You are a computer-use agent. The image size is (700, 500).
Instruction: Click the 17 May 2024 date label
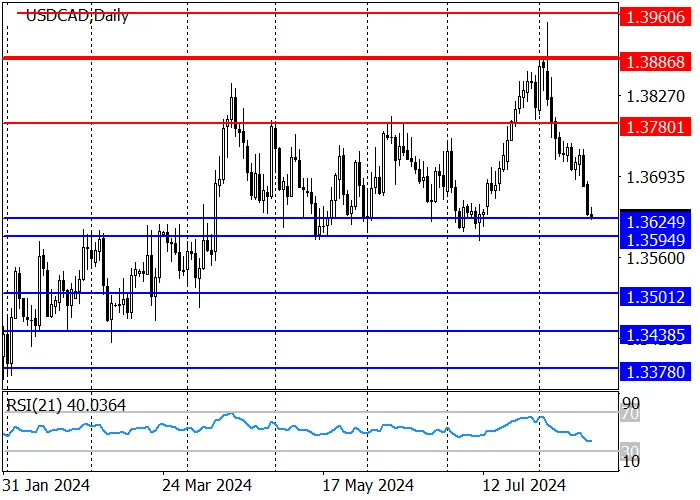pos(368,485)
